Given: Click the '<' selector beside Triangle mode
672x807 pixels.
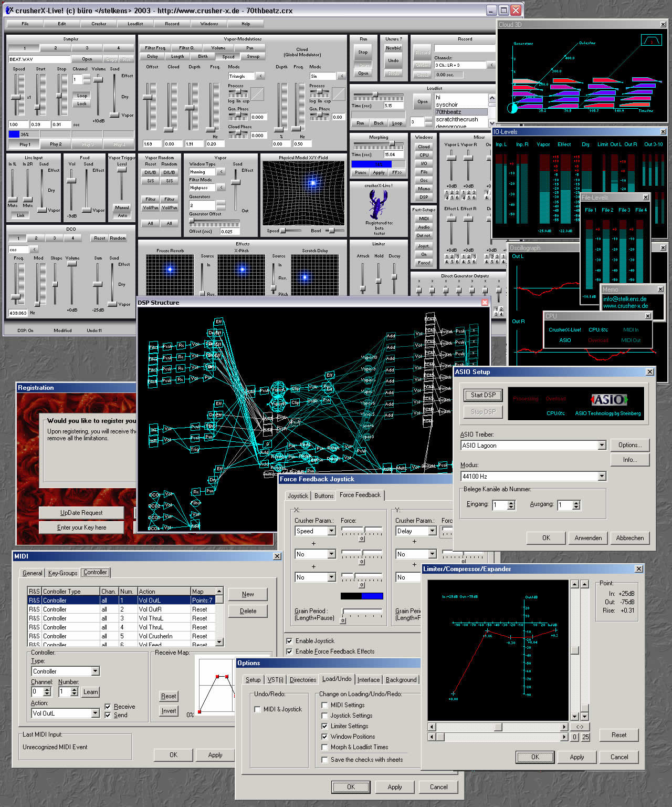Looking at the screenshot, I should tap(260, 76).
